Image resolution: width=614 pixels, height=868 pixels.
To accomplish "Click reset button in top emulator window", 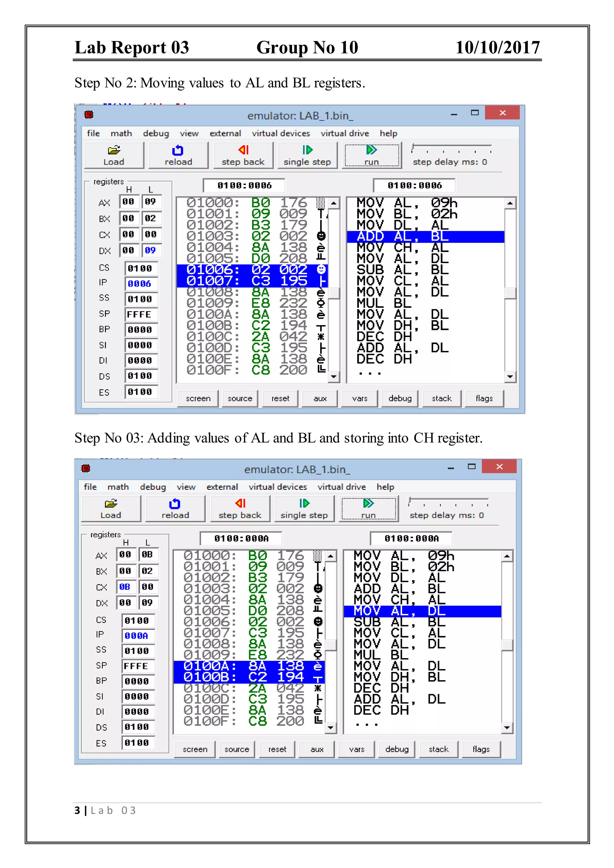I will coord(280,398).
